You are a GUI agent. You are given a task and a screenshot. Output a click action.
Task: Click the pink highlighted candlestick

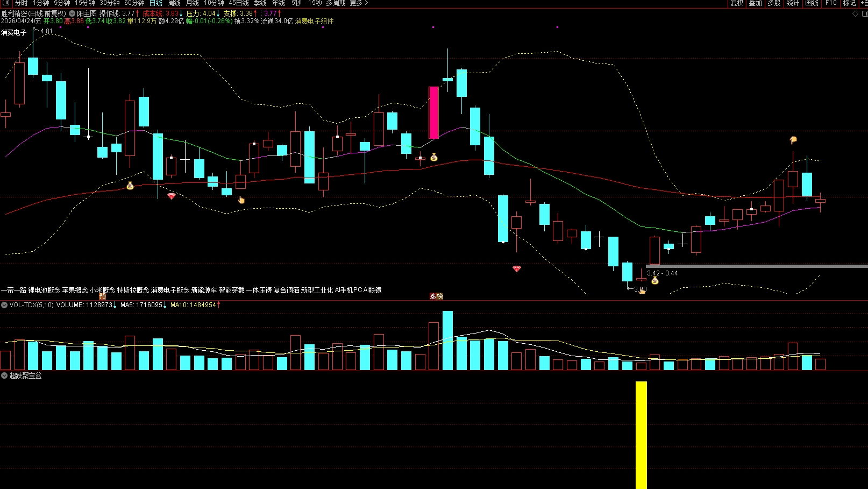pyautogui.click(x=433, y=112)
